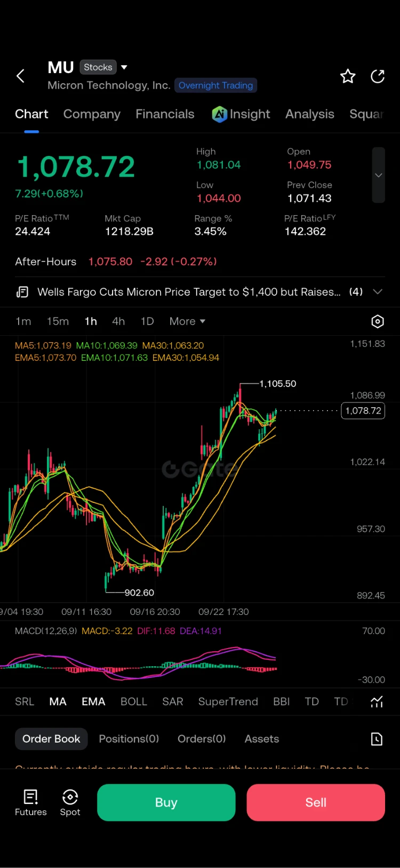Tap the MACD indicator legend
Viewport: 400px width, 868px height.
(118, 631)
